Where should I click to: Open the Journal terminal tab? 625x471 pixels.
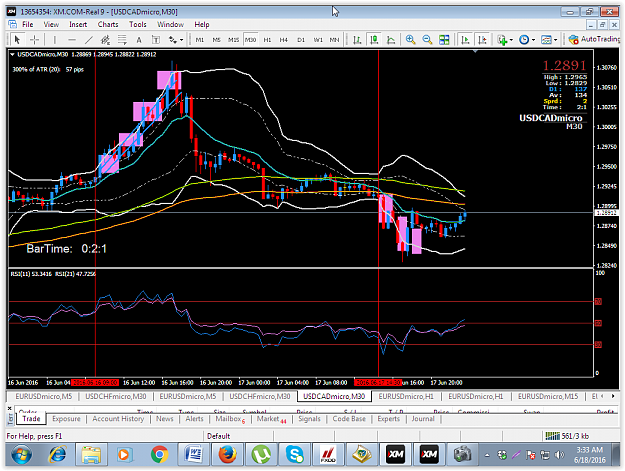(x=423, y=419)
